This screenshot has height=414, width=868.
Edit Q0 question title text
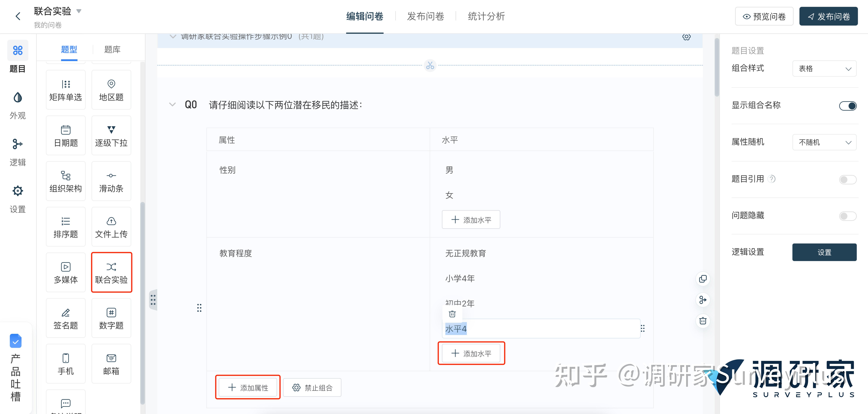(286, 105)
